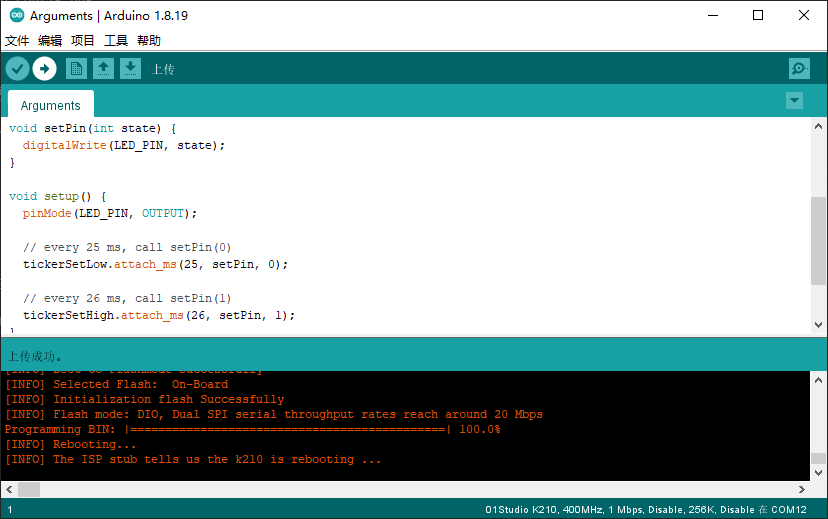Screen dimensions: 828x519
Task: Open the 项目 menu
Action: pyautogui.click(x=83, y=41)
